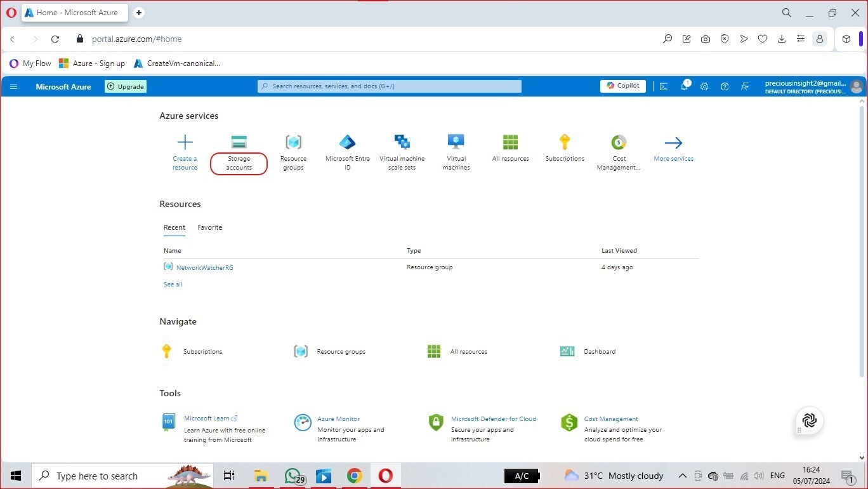This screenshot has height=489, width=868.
Task: Open the NetworkWatcherRG resource link
Action: pos(205,267)
